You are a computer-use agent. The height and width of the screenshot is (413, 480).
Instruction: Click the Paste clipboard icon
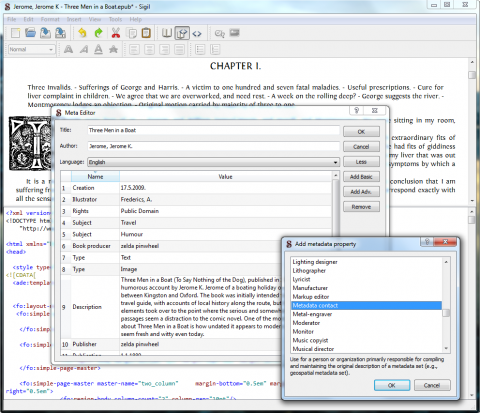(x=146, y=33)
